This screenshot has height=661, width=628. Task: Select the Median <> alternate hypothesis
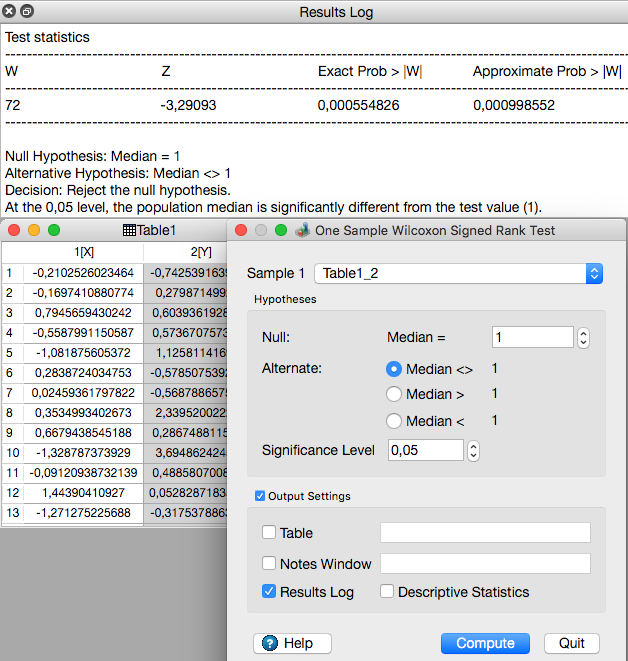(x=394, y=369)
